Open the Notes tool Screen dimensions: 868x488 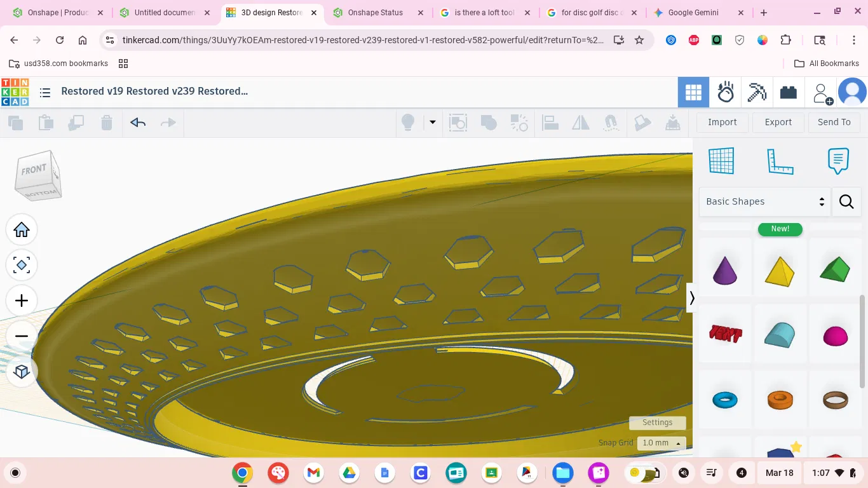(x=839, y=161)
